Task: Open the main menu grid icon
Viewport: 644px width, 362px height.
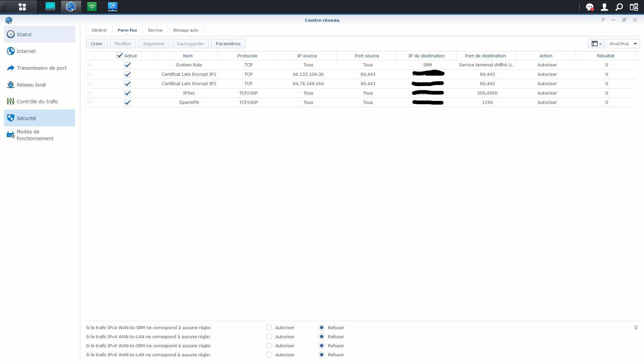Action: point(22,7)
